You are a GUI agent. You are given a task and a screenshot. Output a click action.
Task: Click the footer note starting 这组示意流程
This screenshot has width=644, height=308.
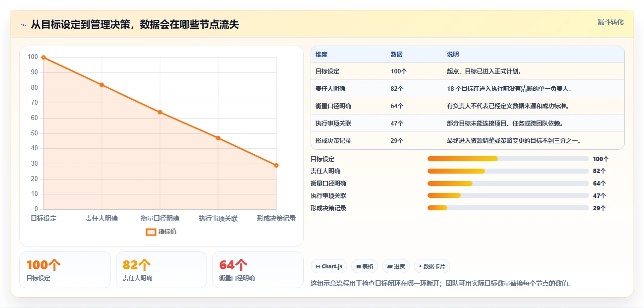[x=441, y=284]
